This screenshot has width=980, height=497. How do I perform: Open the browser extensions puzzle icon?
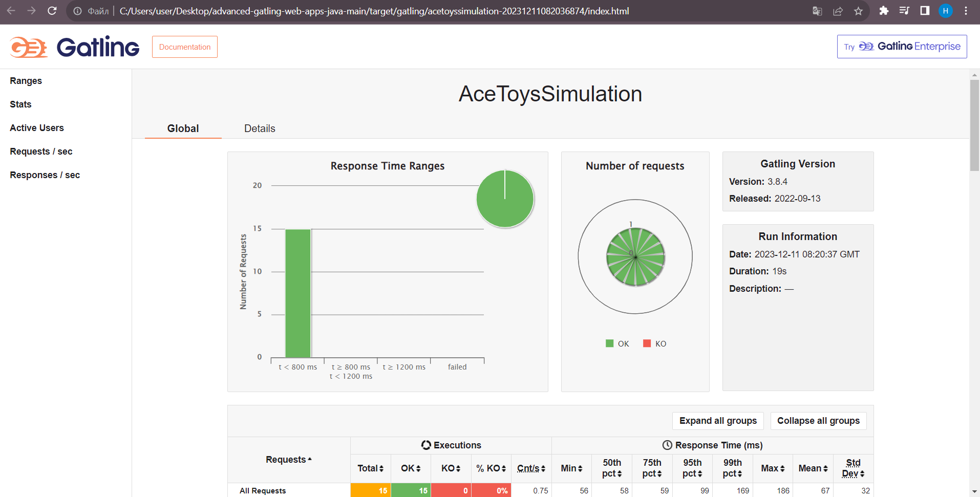(x=884, y=11)
